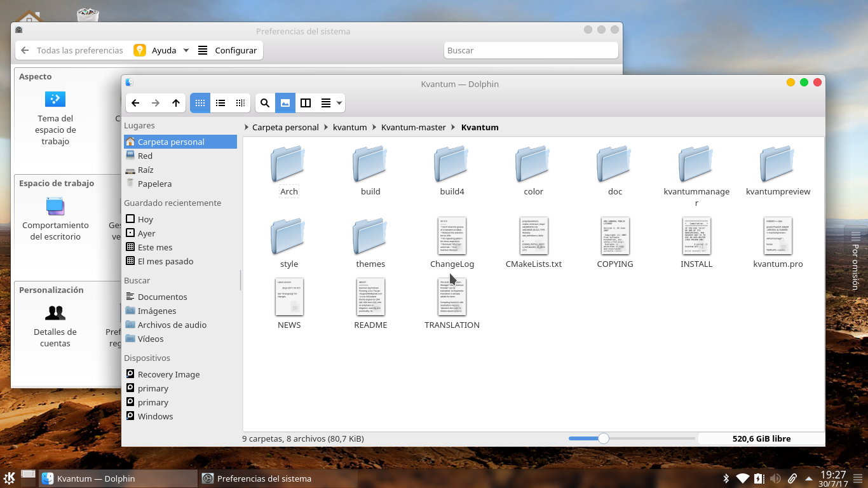Open the Dolphin control menu
This screenshot has height=488, width=868.
[331, 103]
